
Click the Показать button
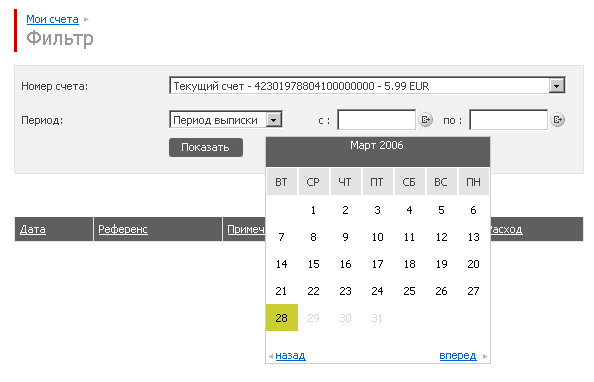click(206, 147)
